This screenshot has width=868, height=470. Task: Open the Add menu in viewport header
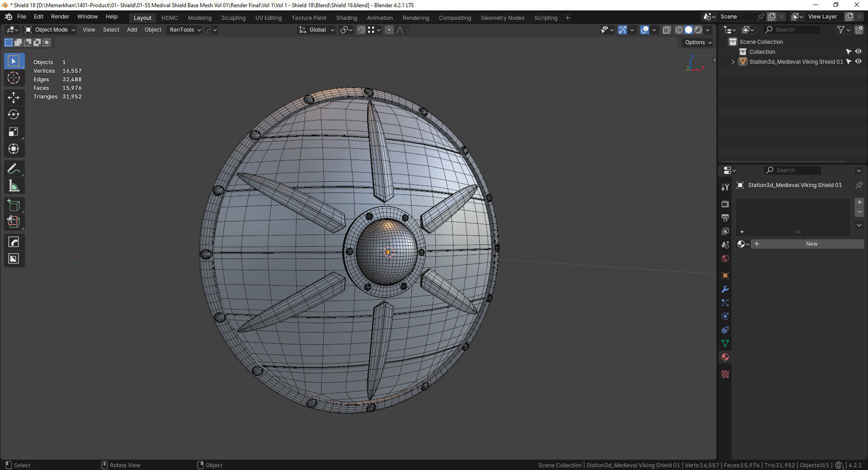click(132, 30)
